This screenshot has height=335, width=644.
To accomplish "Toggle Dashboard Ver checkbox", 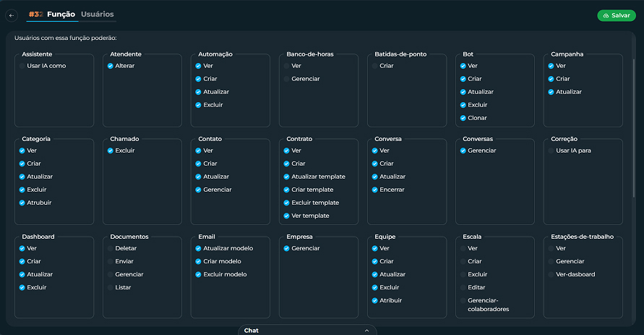I will [x=22, y=248].
